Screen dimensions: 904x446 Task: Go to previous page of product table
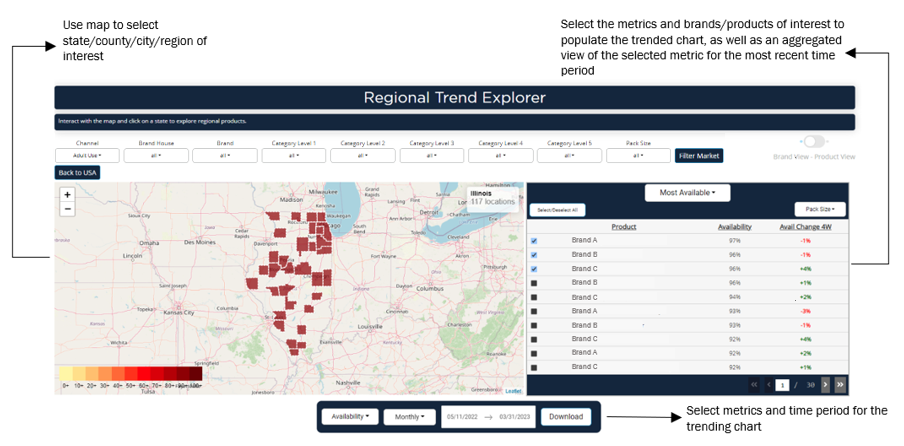pyautogui.click(x=769, y=384)
